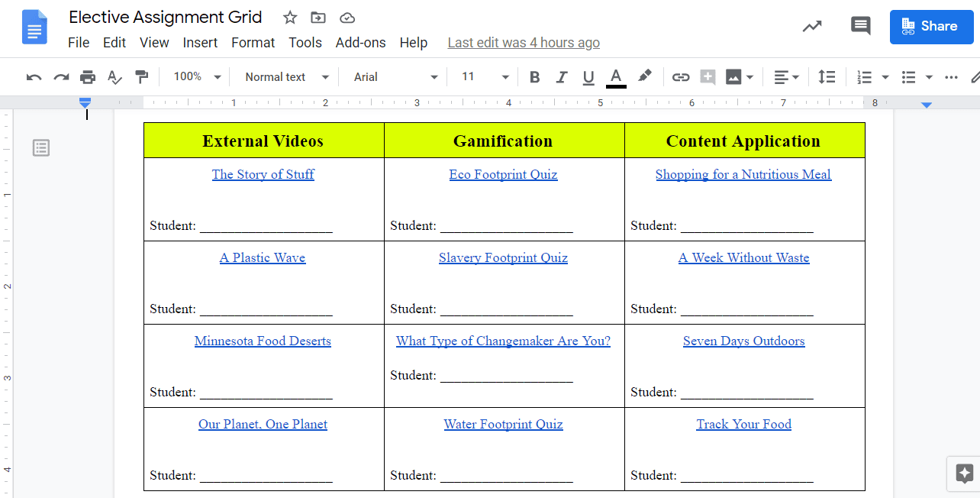Image resolution: width=980 pixels, height=498 pixels.
Task: Select the Paint format roller tool
Action: 141,77
